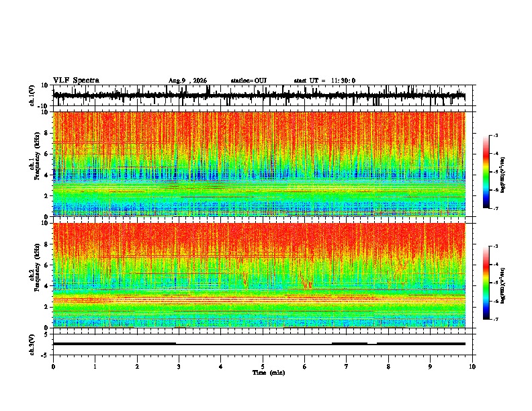This screenshot has width=532, height=411.
Task: Click the ch.2 "Frequency (kHz)" axis label
Action: pos(37,267)
